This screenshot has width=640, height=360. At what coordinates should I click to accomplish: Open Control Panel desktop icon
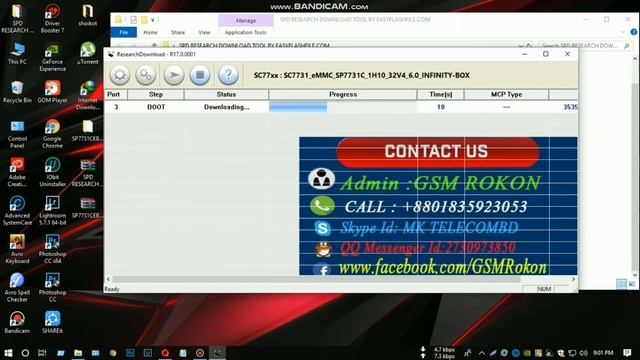(x=17, y=134)
